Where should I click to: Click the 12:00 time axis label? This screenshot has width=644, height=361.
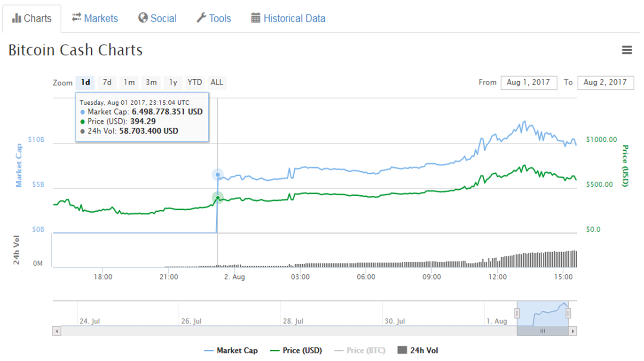point(497,277)
